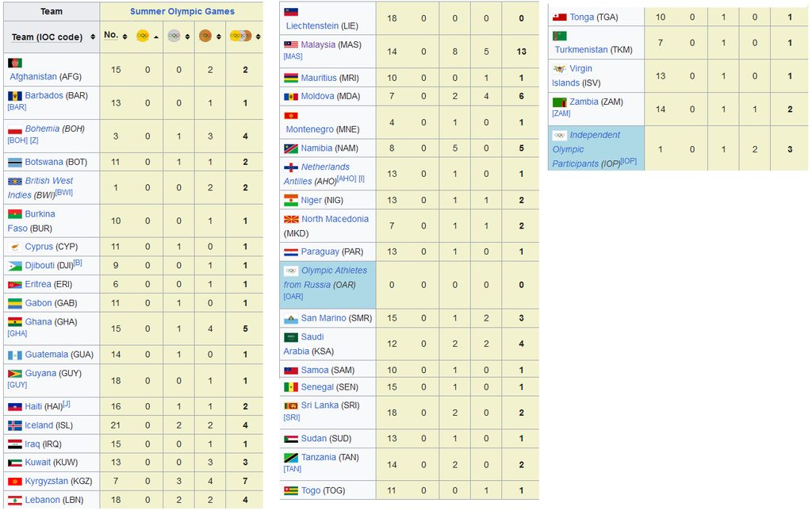Click the silver medal column icon
This screenshot has width=812, height=511.
pos(174,36)
